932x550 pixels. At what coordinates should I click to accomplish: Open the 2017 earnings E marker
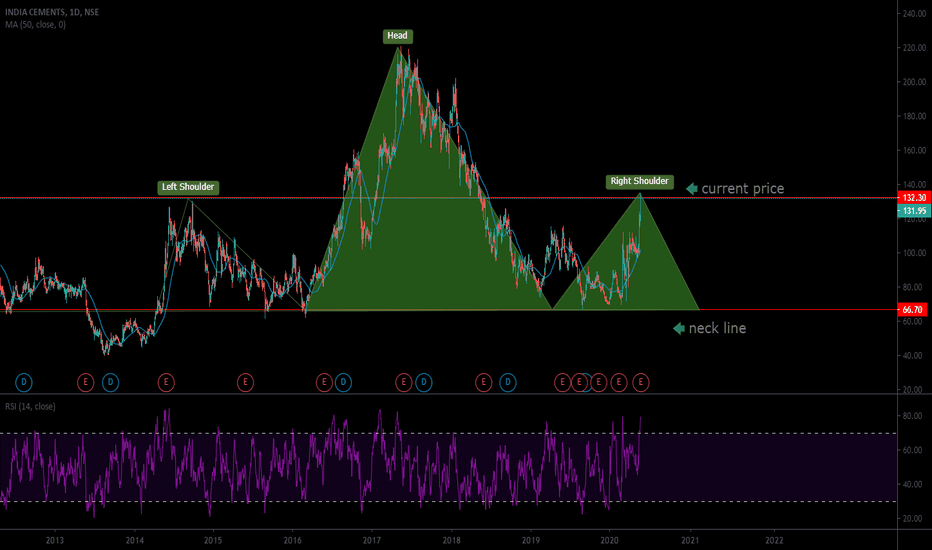pos(404,382)
